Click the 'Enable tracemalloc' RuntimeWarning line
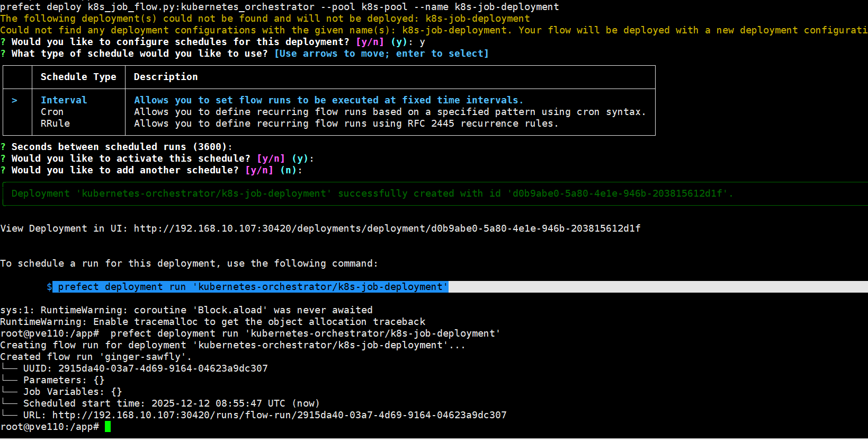 [213, 322]
